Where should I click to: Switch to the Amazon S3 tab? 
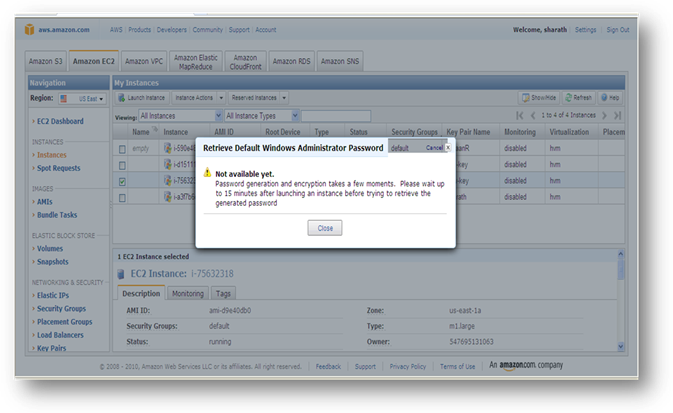pos(45,61)
